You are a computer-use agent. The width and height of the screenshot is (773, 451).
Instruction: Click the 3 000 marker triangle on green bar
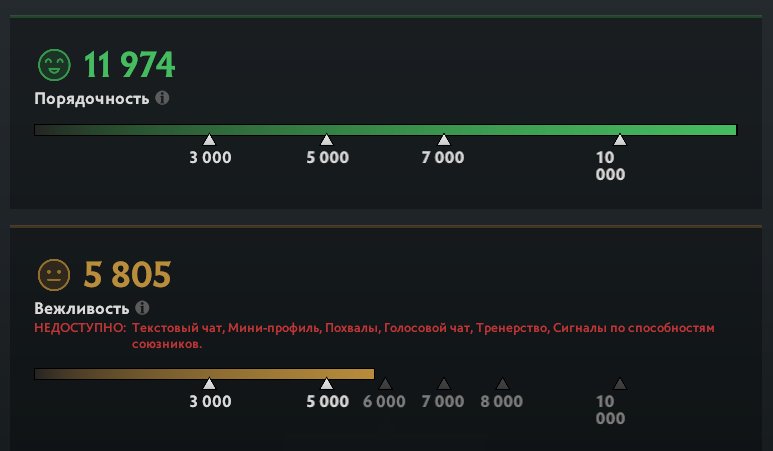point(209,140)
